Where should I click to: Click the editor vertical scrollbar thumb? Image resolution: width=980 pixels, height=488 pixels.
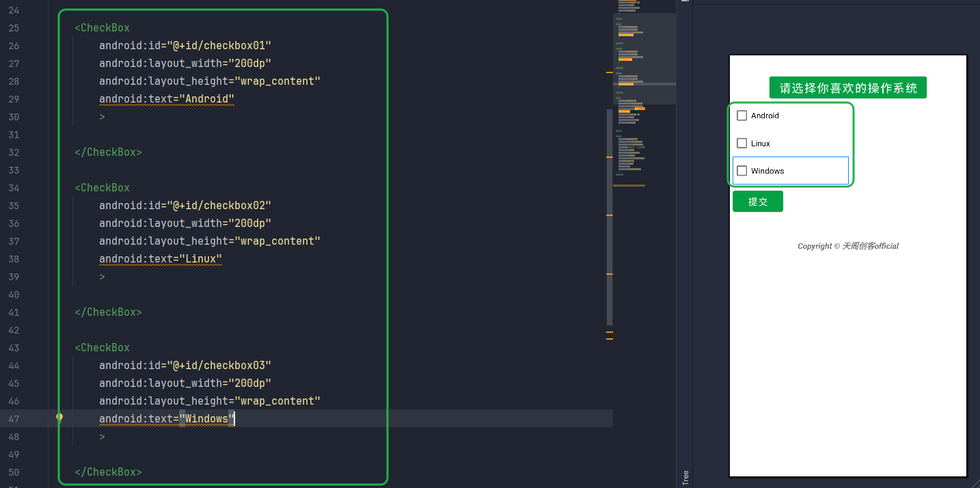coord(610,217)
